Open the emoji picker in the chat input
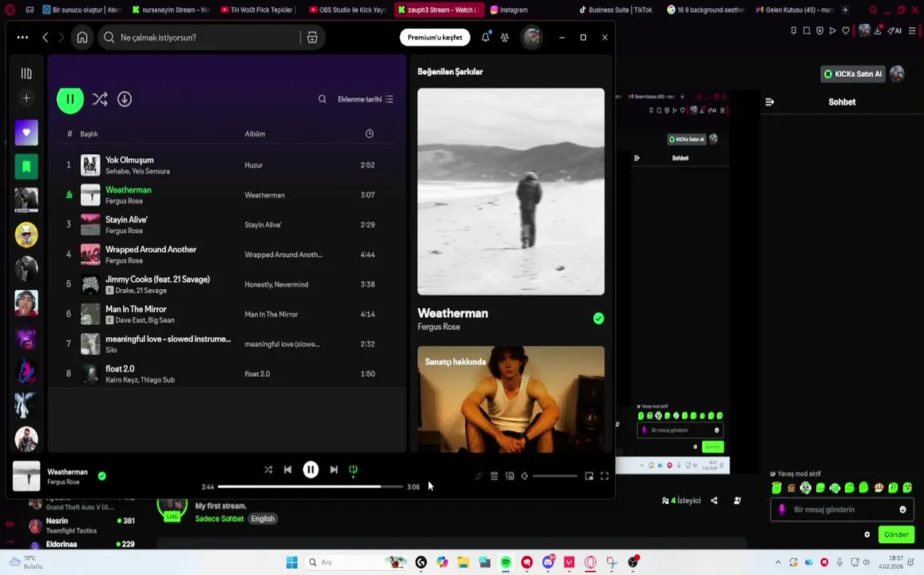The image size is (924, 575). pyautogui.click(x=902, y=510)
